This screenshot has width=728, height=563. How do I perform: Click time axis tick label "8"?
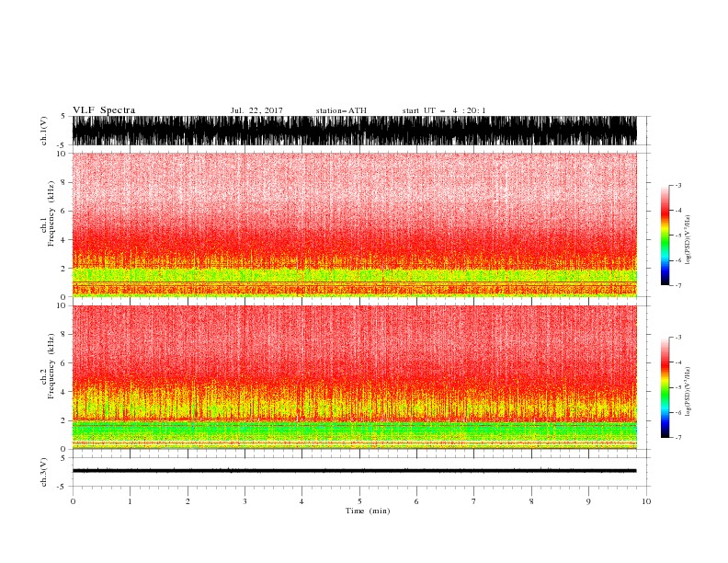(x=531, y=501)
